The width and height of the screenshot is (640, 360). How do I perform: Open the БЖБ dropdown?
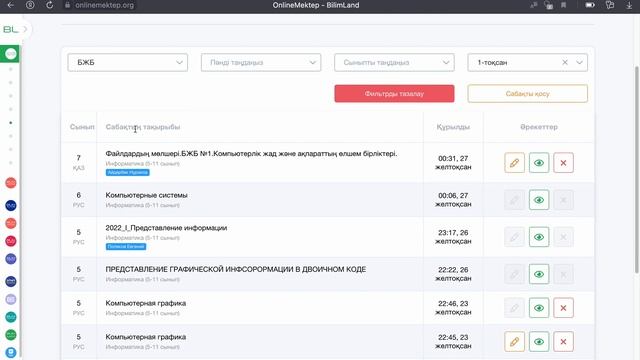coord(128,62)
